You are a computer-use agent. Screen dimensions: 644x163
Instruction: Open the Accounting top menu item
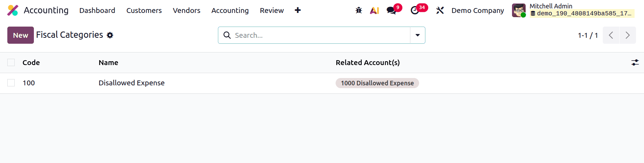click(230, 10)
